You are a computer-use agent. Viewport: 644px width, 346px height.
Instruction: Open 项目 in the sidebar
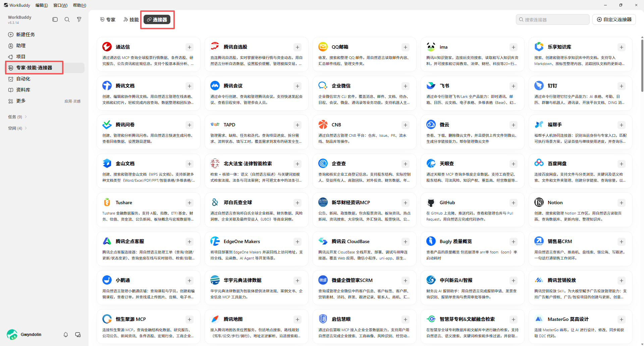pyautogui.click(x=45, y=57)
